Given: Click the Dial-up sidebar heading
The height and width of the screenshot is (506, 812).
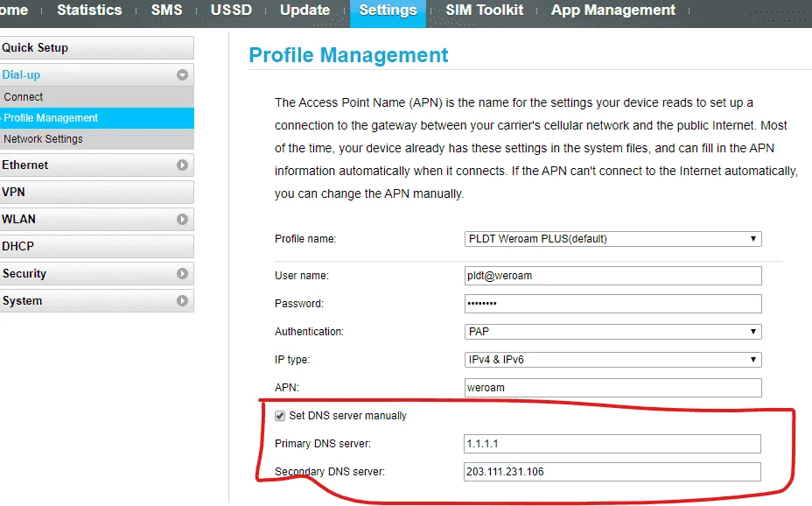Looking at the screenshot, I should point(97,75).
